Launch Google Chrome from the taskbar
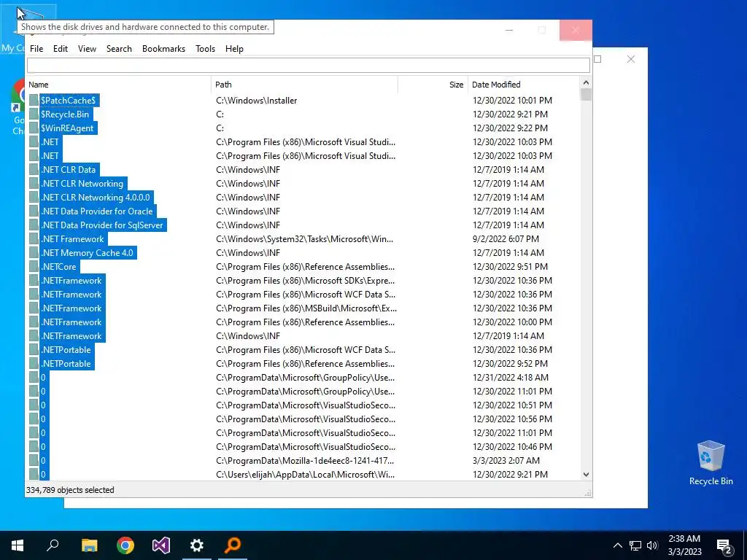The image size is (747, 560). coord(125,545)
